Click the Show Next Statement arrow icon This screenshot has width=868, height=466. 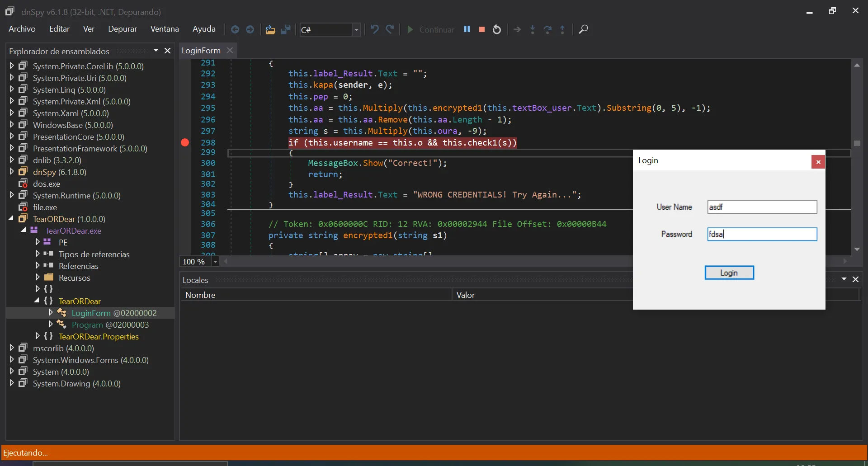(x=517, y=29)
